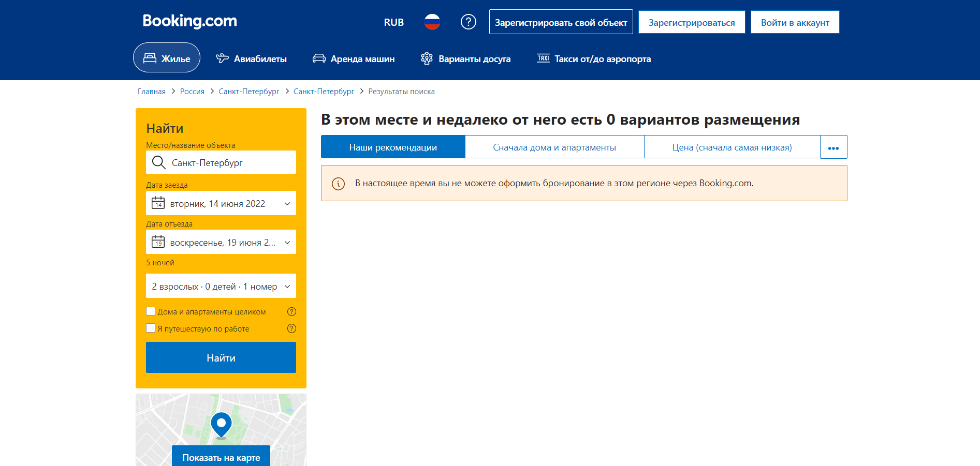Click the car icon next to Аренда машин
This screenshot has width=980, height=466.
click(319, 58)
